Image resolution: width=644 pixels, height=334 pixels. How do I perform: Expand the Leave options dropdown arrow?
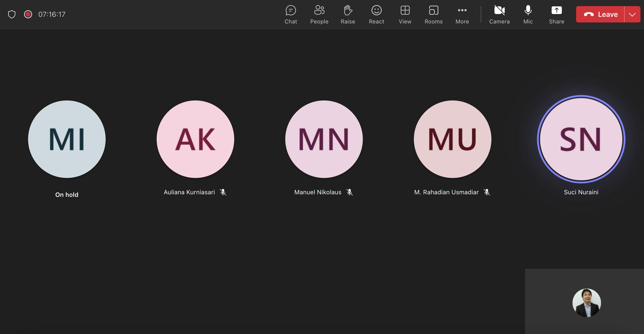pos(632,15)
